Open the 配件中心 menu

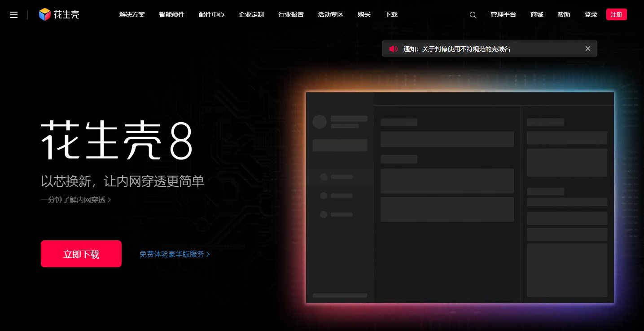pos(211,14)
